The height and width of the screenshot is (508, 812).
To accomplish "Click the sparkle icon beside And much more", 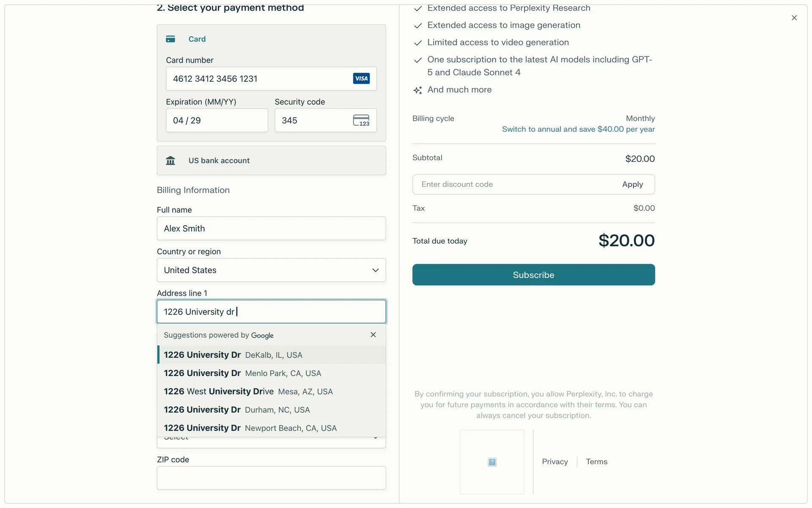I will pos(418,90).
